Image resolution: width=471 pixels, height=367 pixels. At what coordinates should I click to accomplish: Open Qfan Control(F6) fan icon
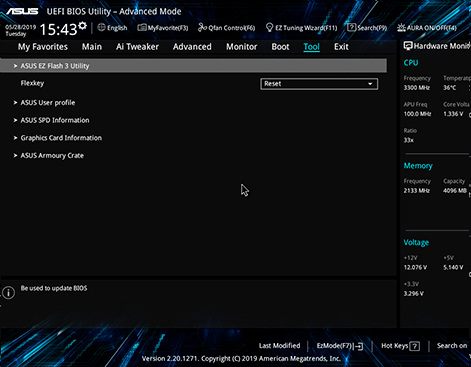pyautogui.click(x=202, y=27)
